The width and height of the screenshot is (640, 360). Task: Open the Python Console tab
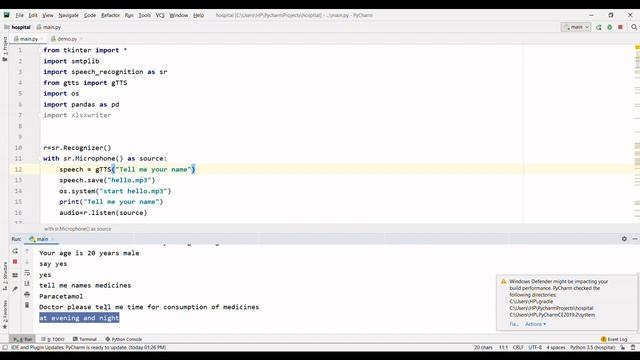tap(124, 339)
